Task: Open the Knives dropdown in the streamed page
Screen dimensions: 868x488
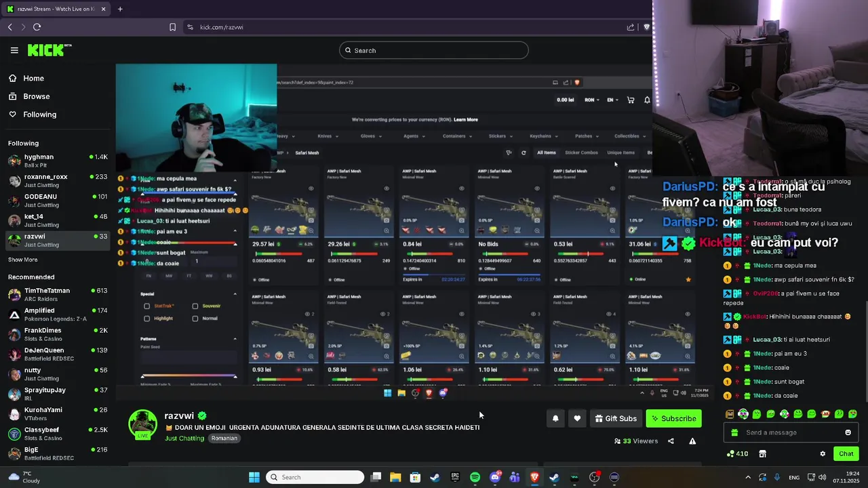Action: (x=328, y=136)
